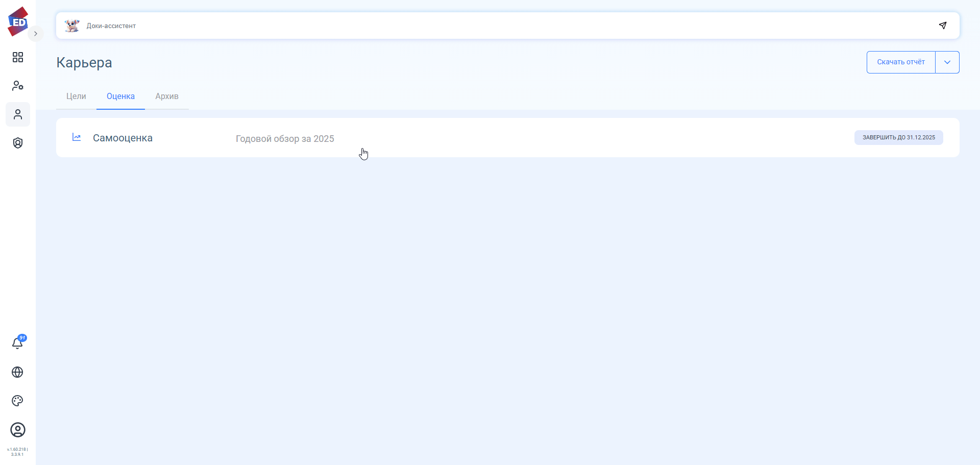Open the Архив tab
This screenshot has height=465, width=980.
pyautogui.click(x=167, y=96)
